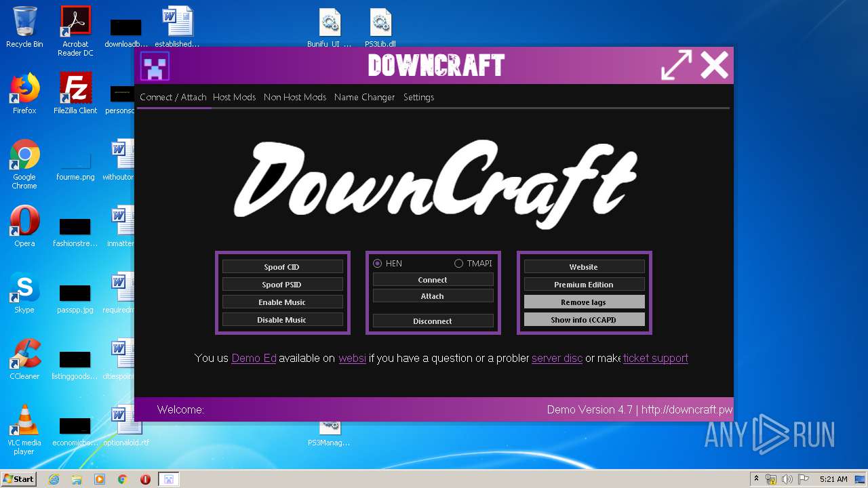Open the Settings tab
868x488 pixels.
click(x=418, y=97)
